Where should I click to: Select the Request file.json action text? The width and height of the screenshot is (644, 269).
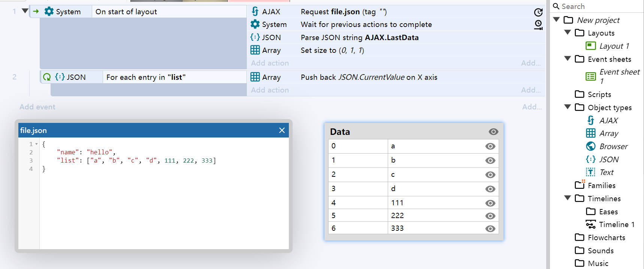(344, 12)
